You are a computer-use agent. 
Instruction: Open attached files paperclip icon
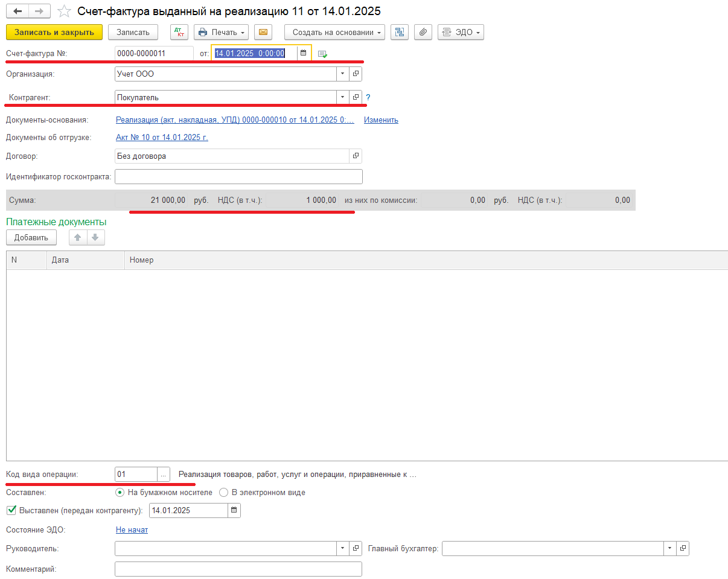point(423,32)
